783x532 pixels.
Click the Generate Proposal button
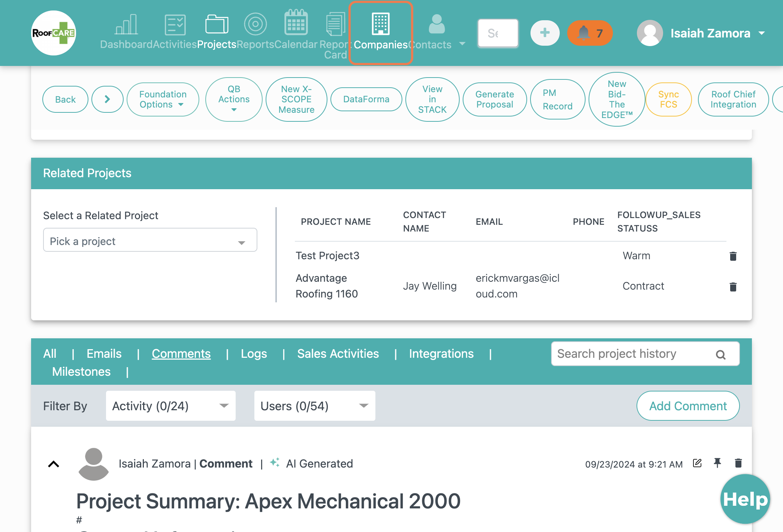pos(495,99)
